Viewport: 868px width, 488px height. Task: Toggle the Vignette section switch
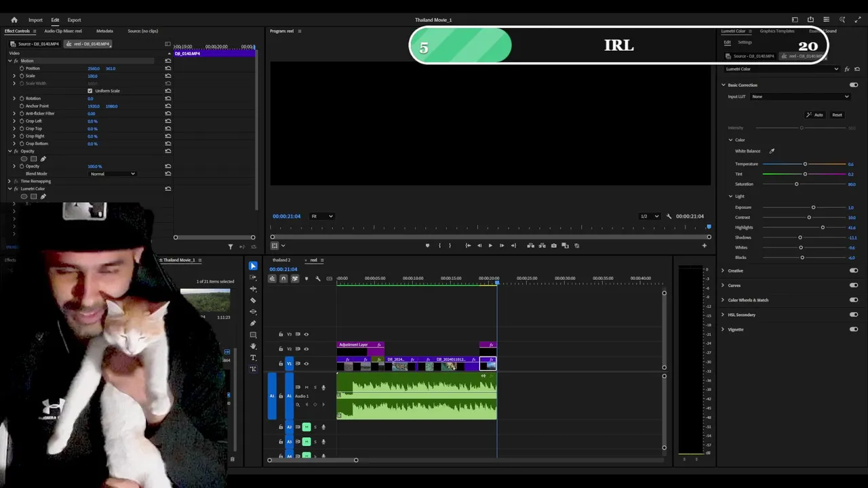[854, 329]
